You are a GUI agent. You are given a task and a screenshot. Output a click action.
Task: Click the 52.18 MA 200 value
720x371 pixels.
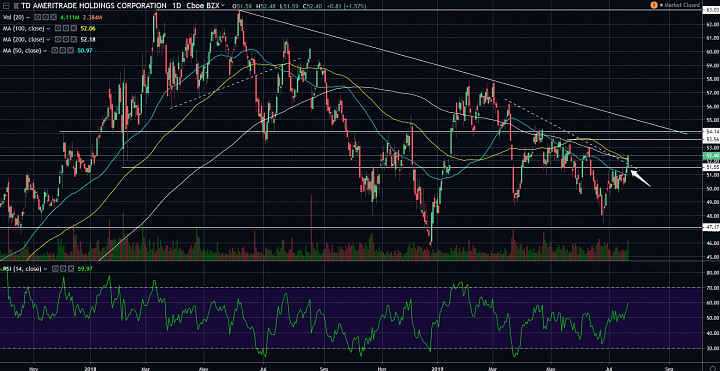click(88, 39)
